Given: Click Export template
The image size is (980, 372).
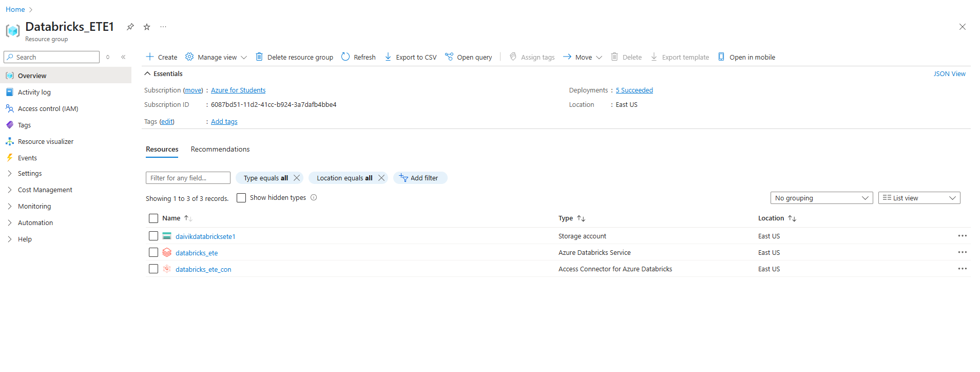Looking at the screenshot, I should (680, 57).
